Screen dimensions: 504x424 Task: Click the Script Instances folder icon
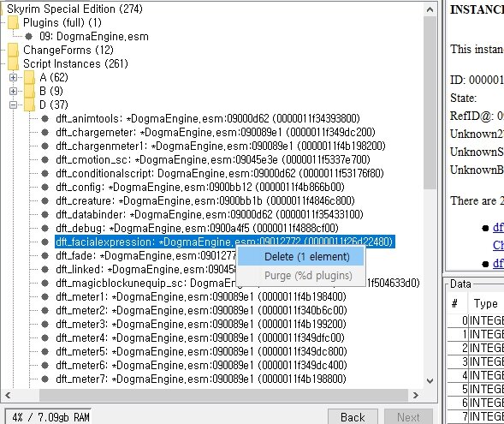coord(13,63)
